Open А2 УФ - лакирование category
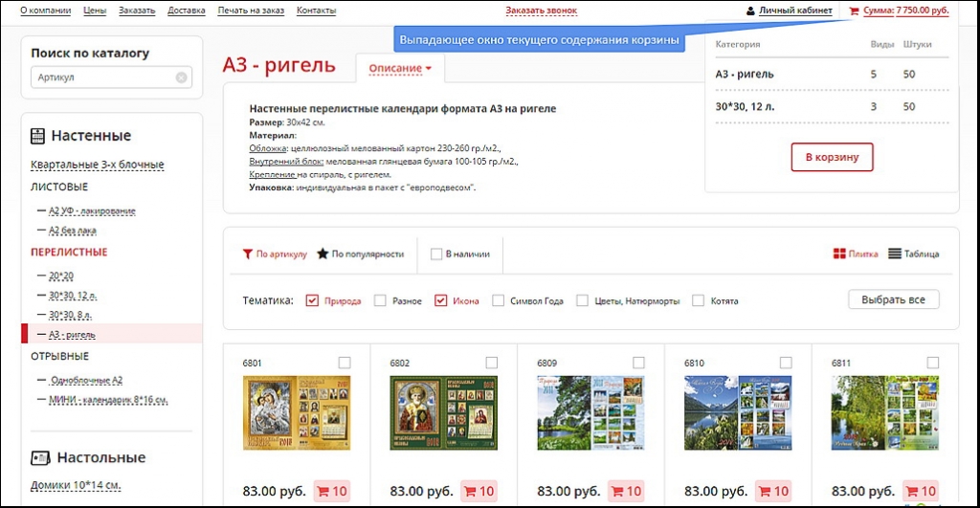This screenshot has height=508, width=980. [x=92, y=211]
